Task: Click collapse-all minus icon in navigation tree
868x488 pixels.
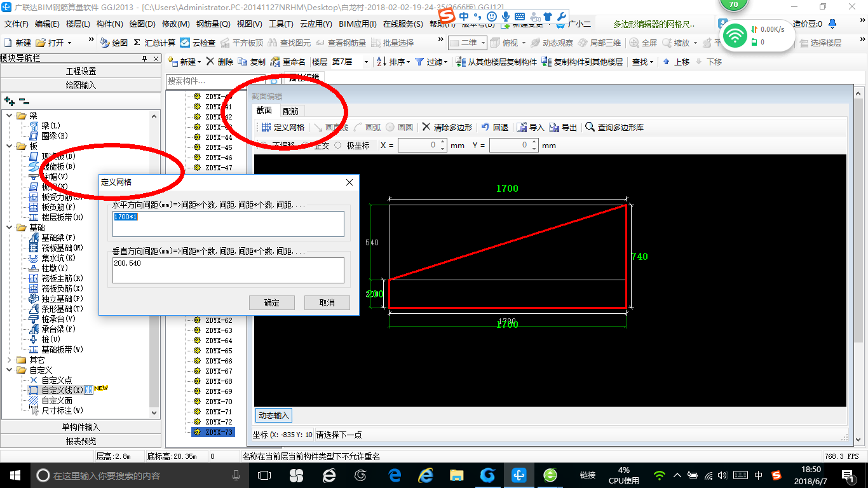Action: [24, 100]
